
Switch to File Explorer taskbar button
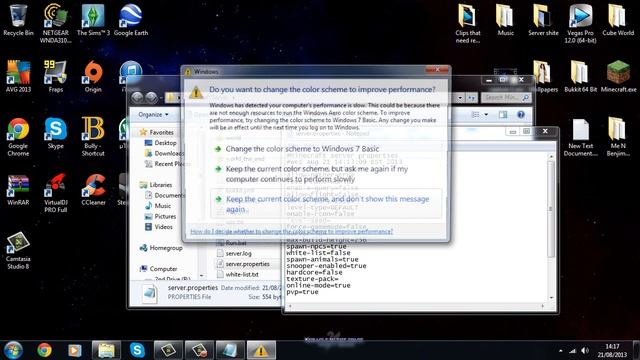106,350
